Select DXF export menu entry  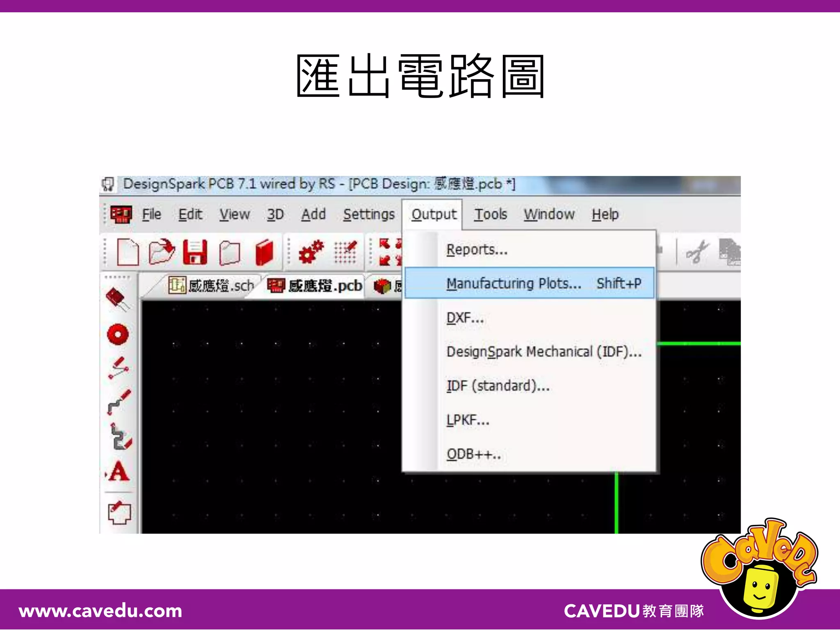coord(465,318)
